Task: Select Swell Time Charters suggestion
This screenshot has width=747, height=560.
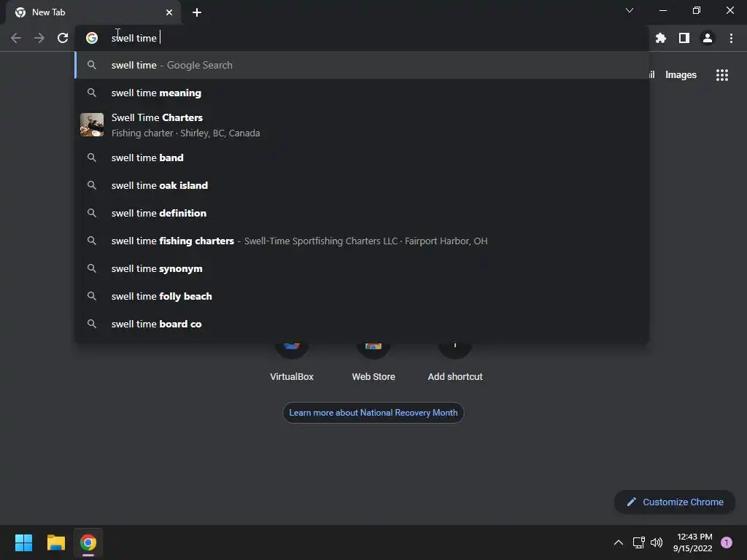Action: [x=362, y=125]
